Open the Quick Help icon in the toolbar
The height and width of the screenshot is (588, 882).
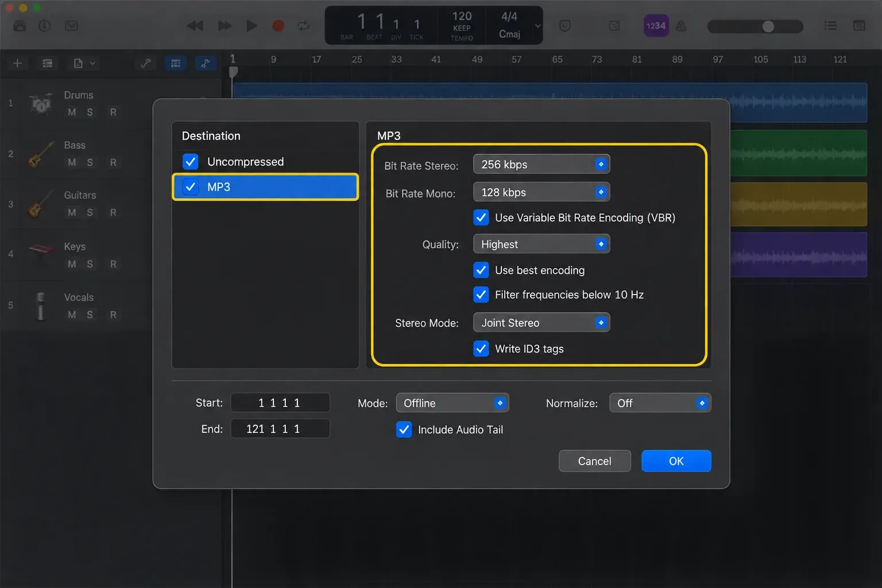45,26
